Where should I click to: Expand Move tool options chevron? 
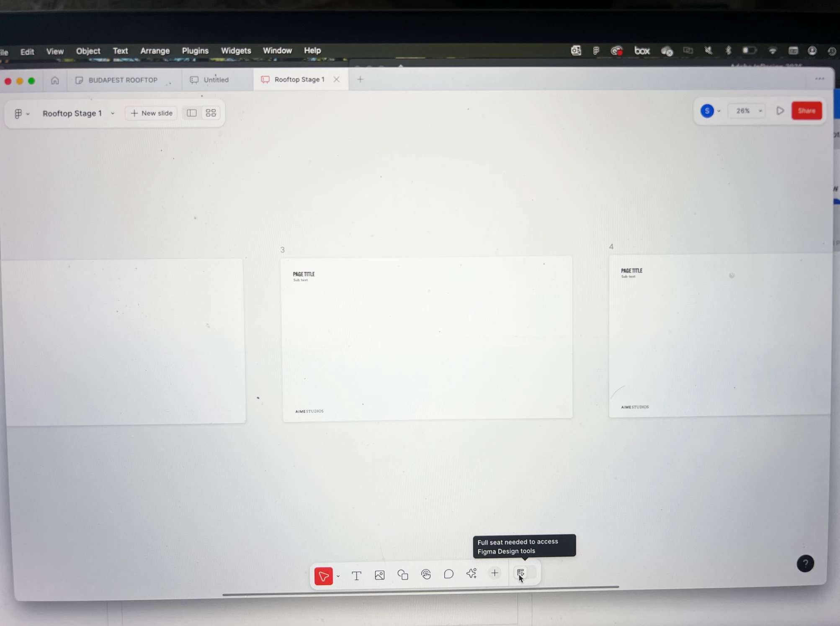coord(338,576)
